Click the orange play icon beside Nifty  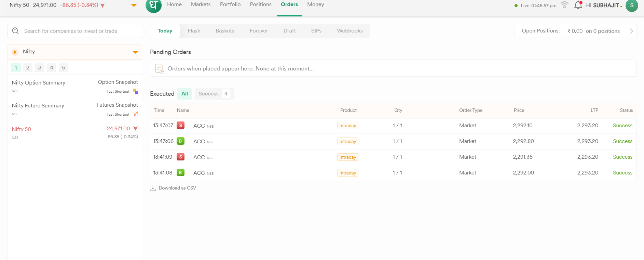[x=15, y=52]
